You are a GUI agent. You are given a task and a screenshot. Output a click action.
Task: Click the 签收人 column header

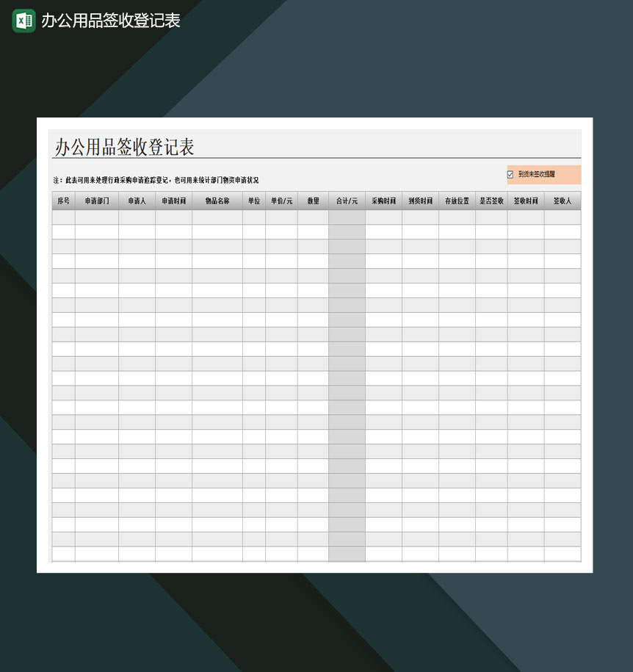(x=562, y=200)
